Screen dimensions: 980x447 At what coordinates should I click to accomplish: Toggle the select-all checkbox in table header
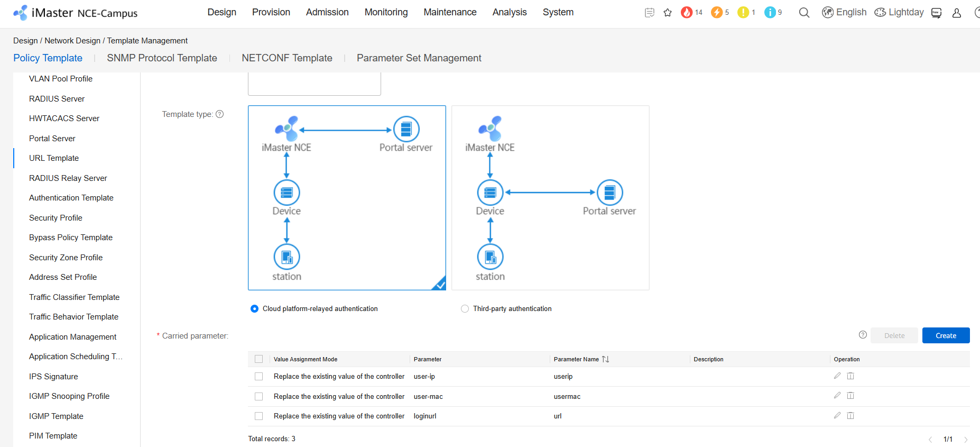258,359
